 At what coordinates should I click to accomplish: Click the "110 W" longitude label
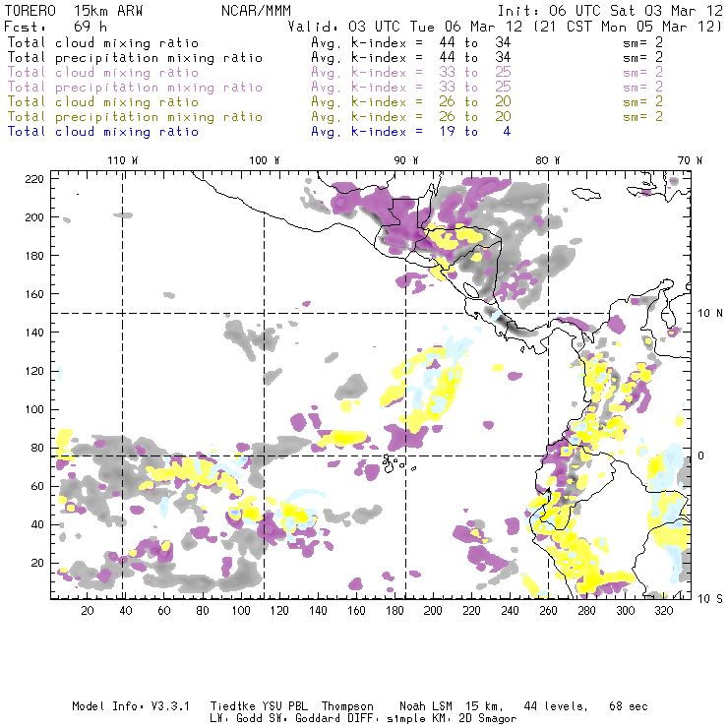tap(123, 160)
